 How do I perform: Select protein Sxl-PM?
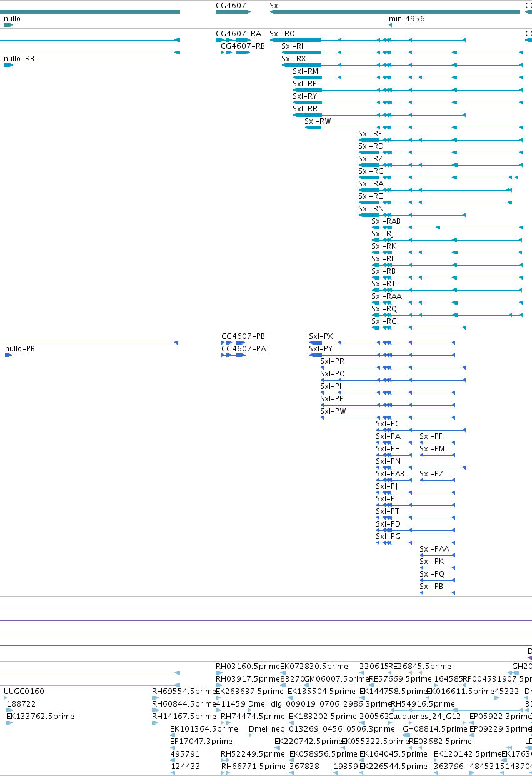[432, 449]
